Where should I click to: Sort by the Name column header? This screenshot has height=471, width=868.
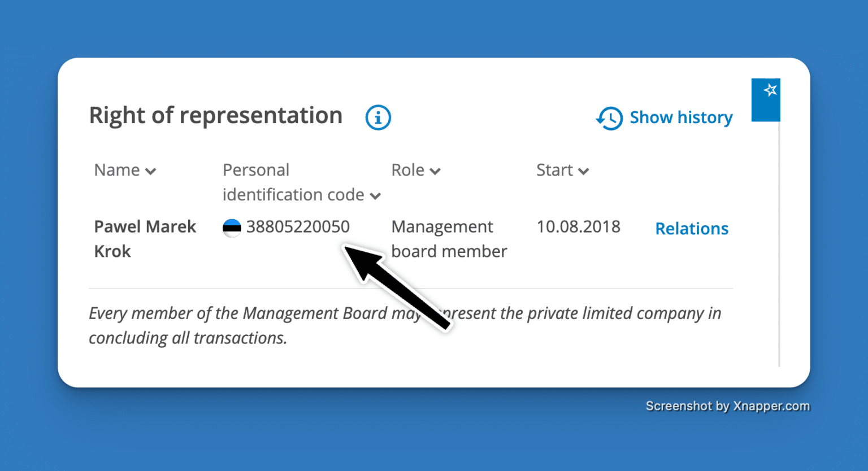[x=117, y=170]
